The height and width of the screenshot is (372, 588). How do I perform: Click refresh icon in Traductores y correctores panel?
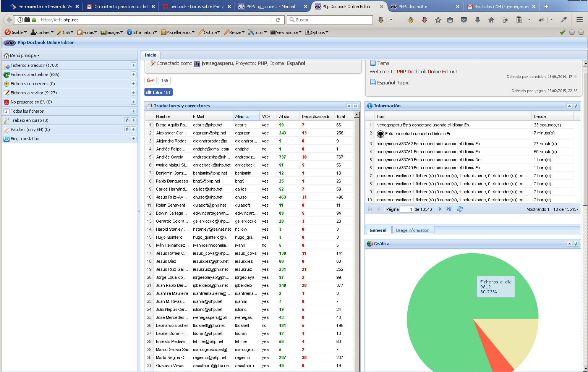(355, 106)
